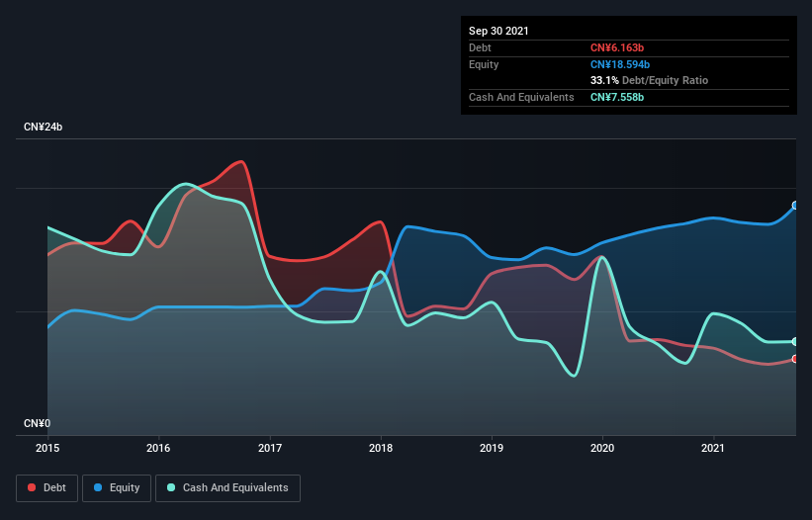Click the 2019 x-axis label
The height and width of the screenshot is (520, 812).
(492, 448)
